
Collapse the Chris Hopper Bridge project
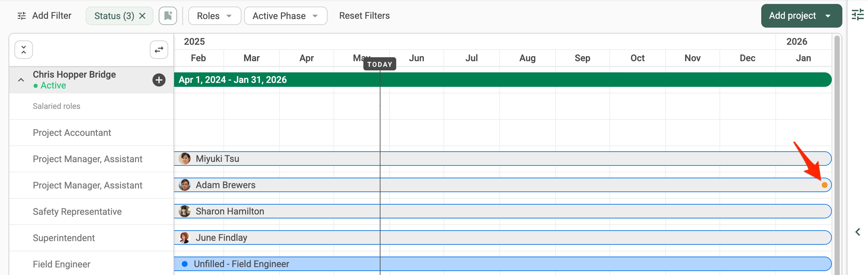tap(21, 80)
